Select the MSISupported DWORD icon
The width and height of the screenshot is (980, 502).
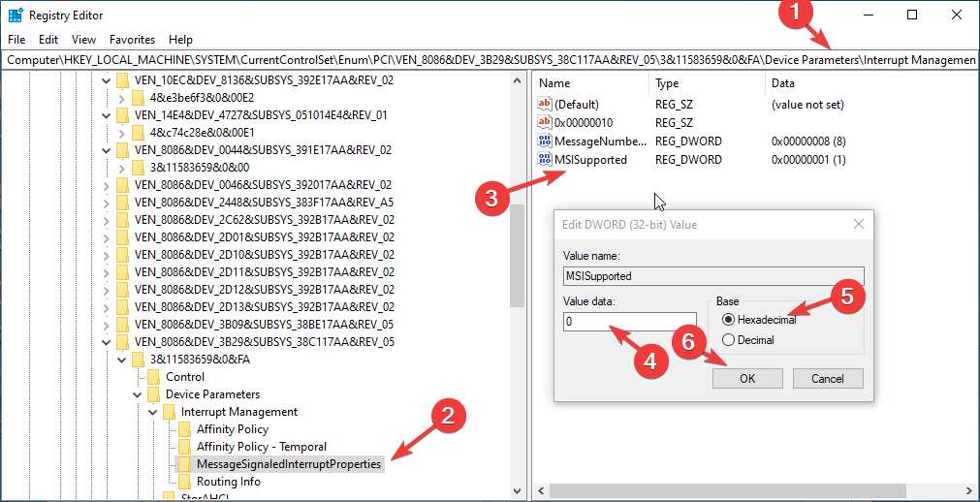coord(545,159)
